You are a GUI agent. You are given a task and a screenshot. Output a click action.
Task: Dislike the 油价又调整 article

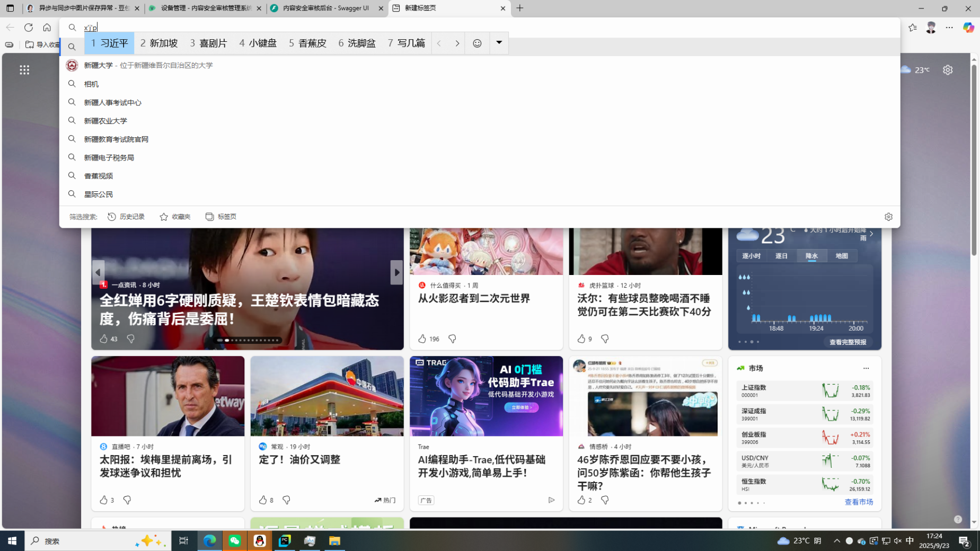click(286, 500)
